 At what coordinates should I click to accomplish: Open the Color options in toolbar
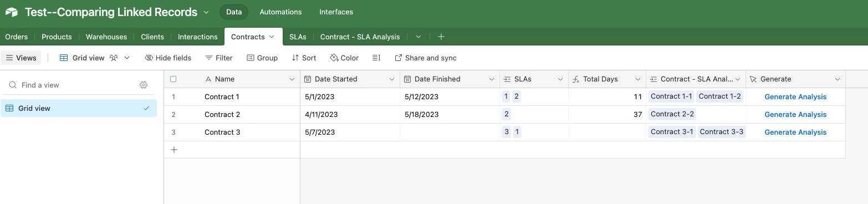pyautogui.click(x=344, y=58)
